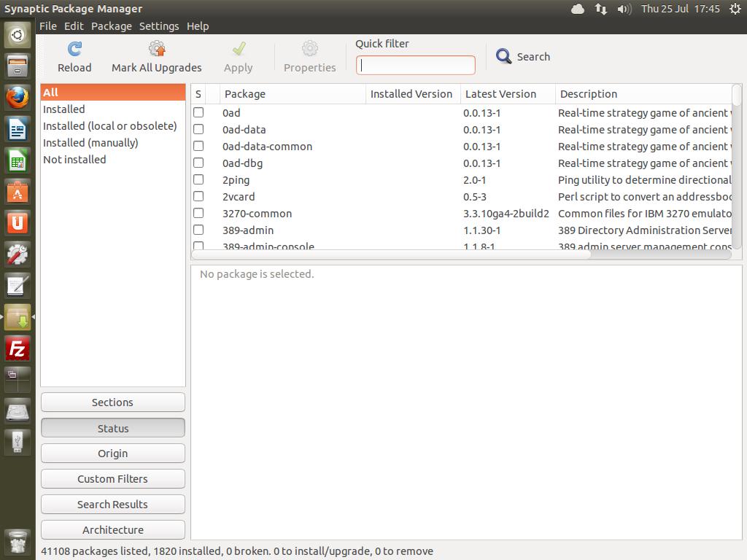This screenshot has height=560, width=747.
Task: Toggle the 389-admin package checkbox
Action: tap(198, 230)
